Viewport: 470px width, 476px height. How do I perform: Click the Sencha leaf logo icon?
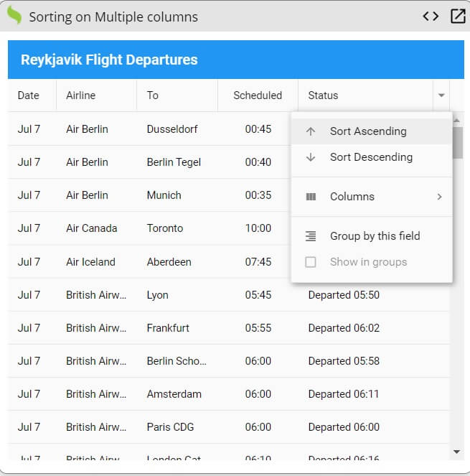(x=14, y=16)
